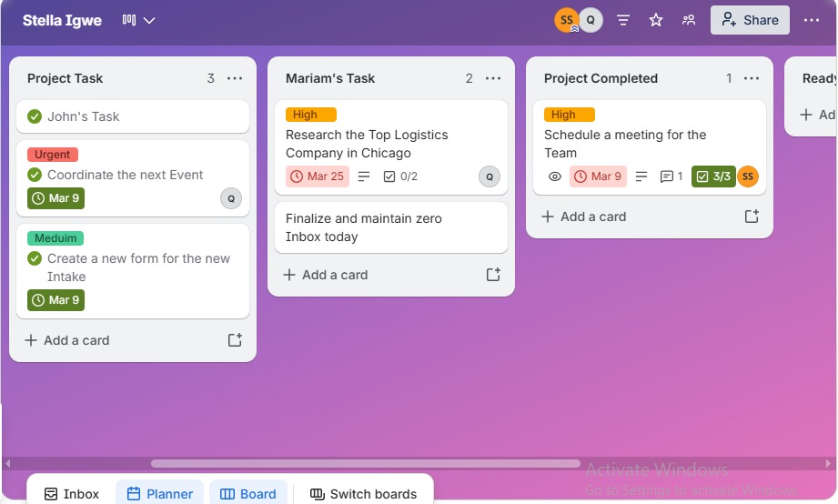Click the Urgent red label
838x504 pixels.
coord(53,155)
